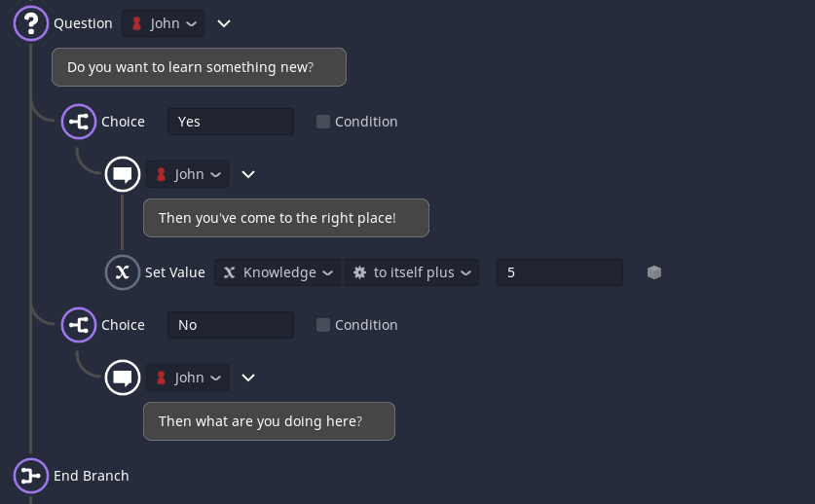
Task: Enable Condition checkbox for Yes choice
Action: [x=323, y=122]
